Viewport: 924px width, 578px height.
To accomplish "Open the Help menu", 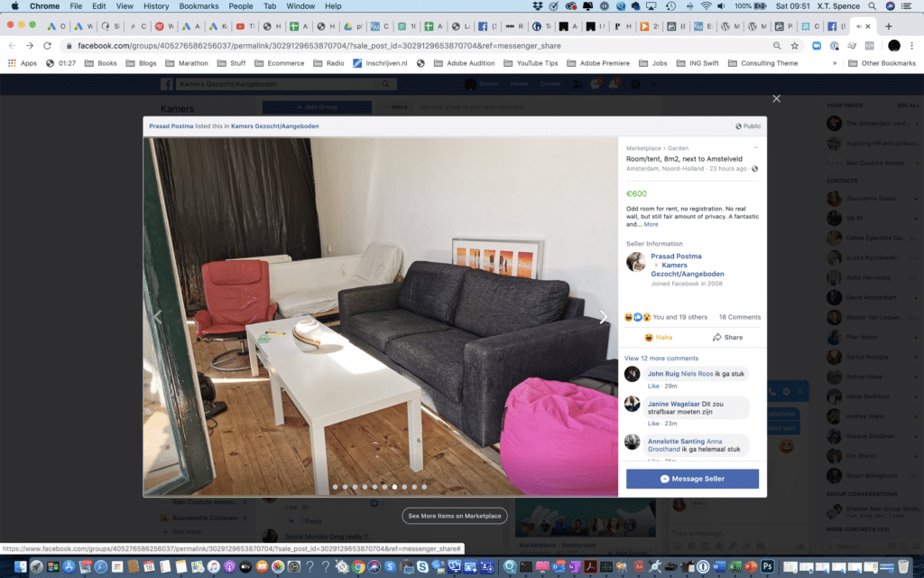I will click(x=333, y=6).
